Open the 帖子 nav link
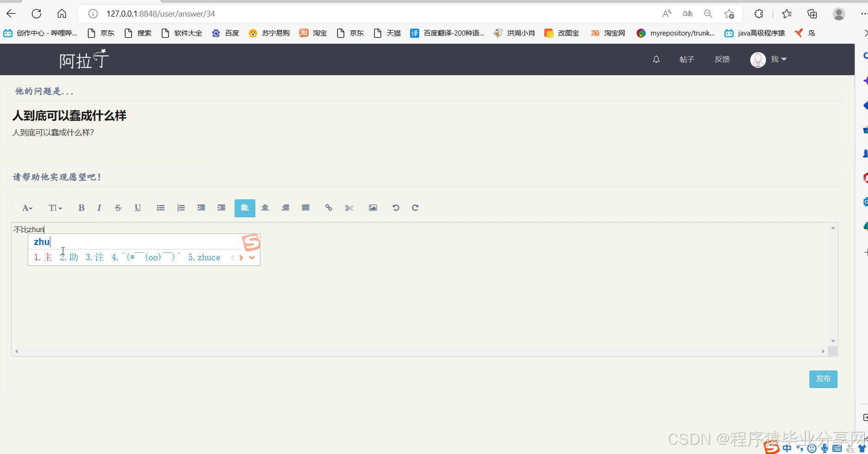Image resolution: width=868 pixels, height=454 pixels. (x=687, y=60)
